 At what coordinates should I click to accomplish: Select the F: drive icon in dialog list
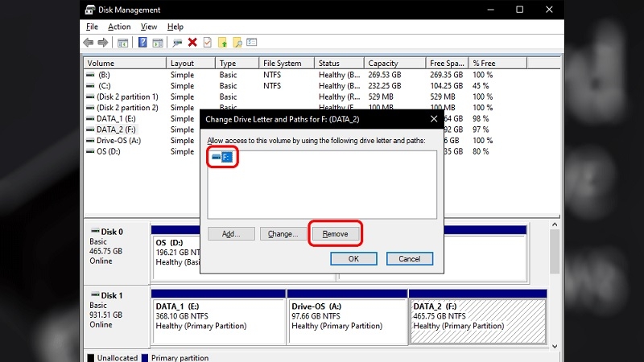[x=222, y=157]
